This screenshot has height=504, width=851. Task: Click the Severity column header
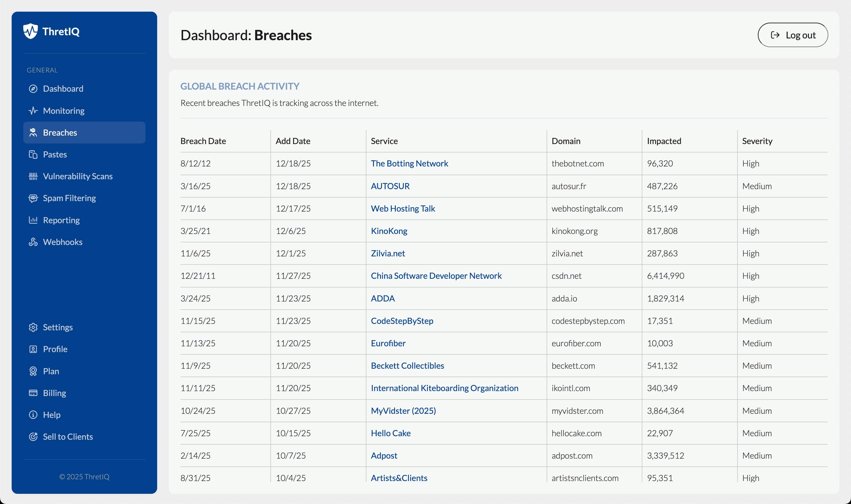coord(757,141)
